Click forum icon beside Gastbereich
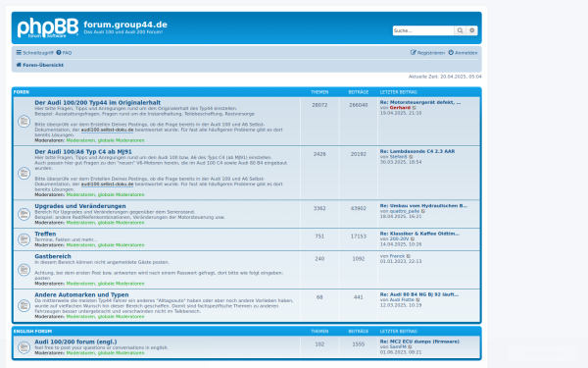Image resolution: width=588 pixels, height=368 pixels. 24,270
